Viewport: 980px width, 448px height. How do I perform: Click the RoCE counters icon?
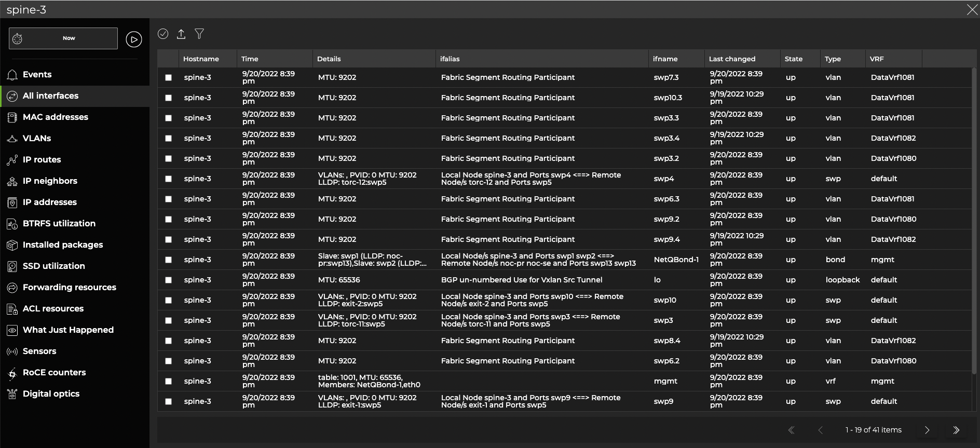pos(12,373)
